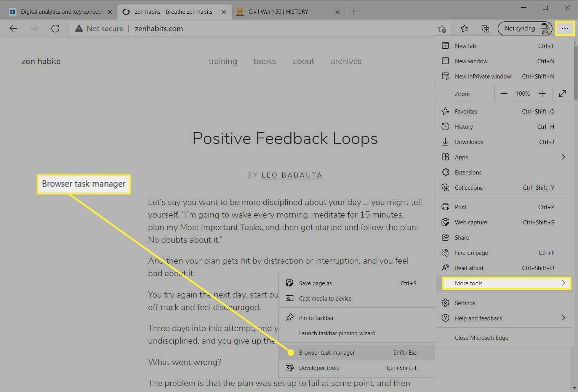Open a new tab with plus button

354,12
